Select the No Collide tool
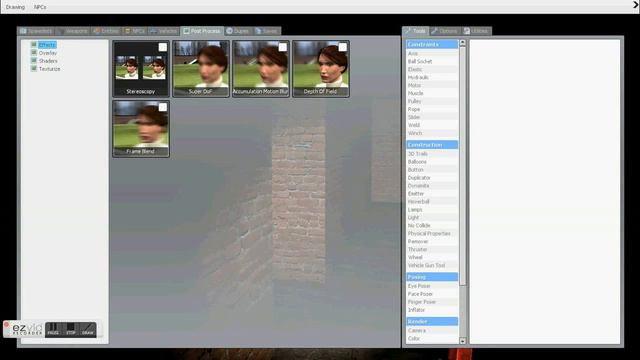The image size is (640, 360). coord(432,225)
